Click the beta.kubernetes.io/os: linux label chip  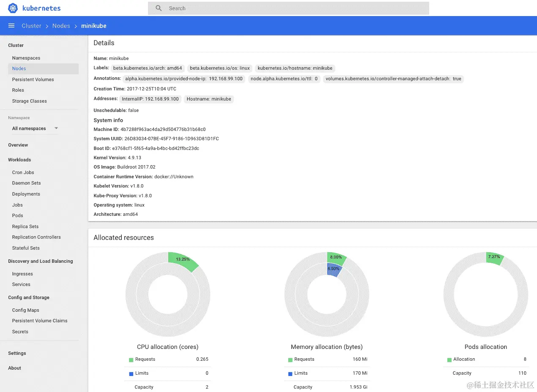[220, 68]
